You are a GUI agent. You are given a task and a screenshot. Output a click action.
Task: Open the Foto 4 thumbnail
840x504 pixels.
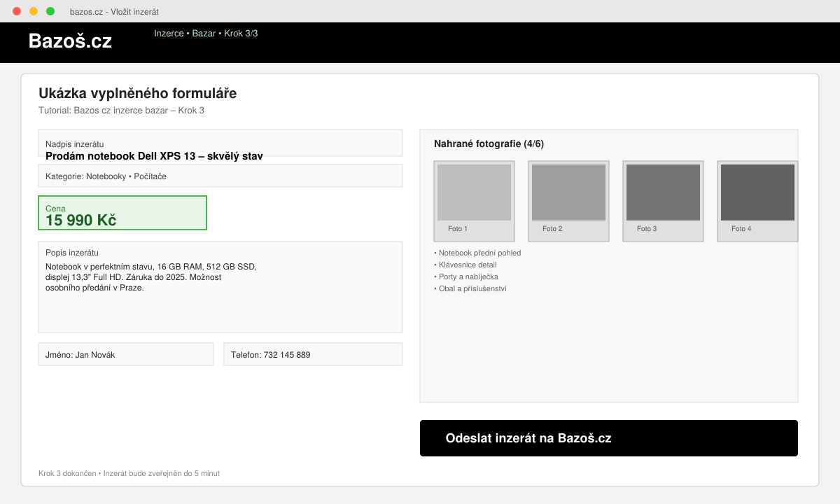coord(757,202)
